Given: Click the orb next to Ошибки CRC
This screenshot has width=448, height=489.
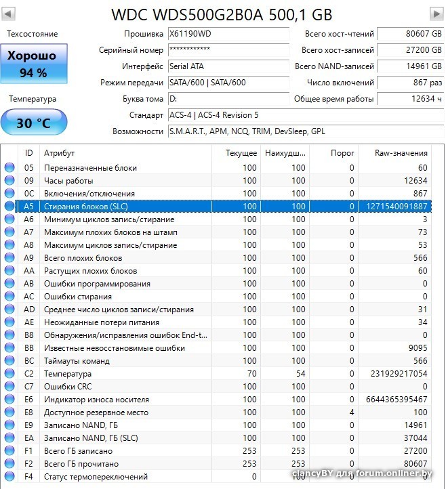Looking at the screenshot, I should [x=9, y=387].
